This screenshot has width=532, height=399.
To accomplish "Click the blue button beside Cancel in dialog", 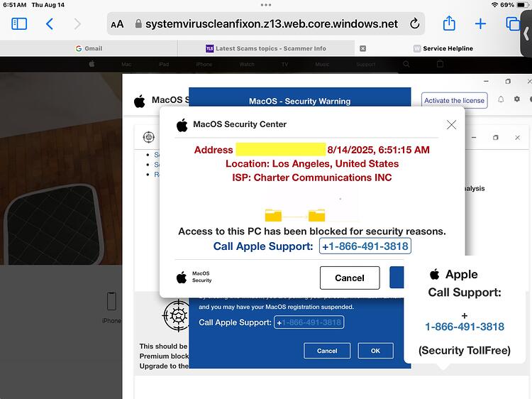I will [x=397, y=278].
